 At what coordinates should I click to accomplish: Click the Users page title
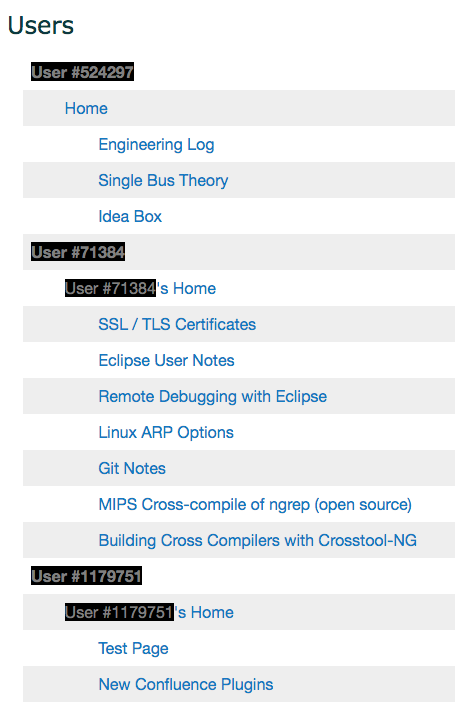click(41, 25)
